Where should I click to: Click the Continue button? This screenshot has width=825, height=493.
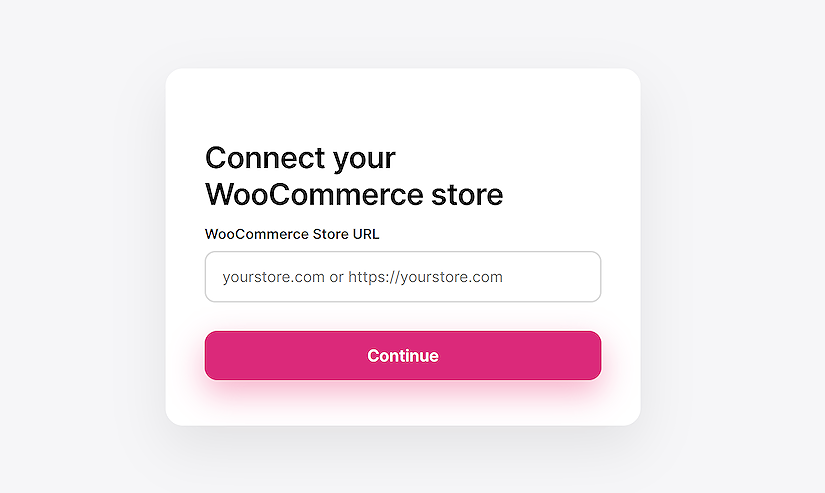[x=402, y=356]
